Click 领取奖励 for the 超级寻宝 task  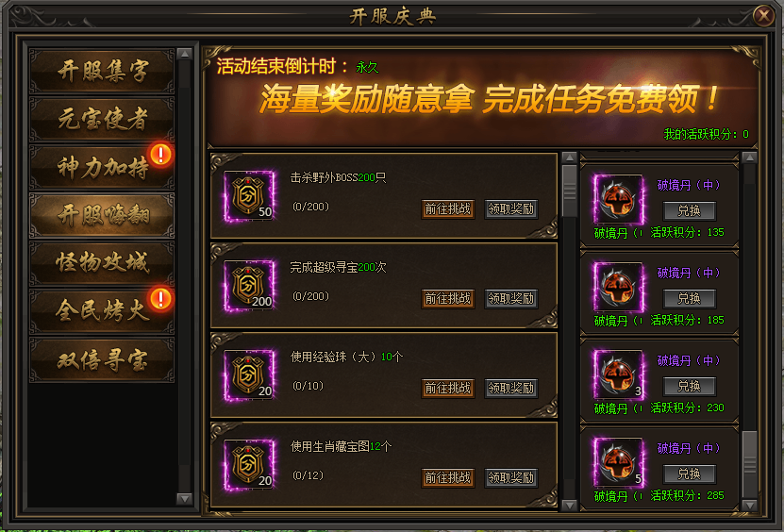[511, 298]
